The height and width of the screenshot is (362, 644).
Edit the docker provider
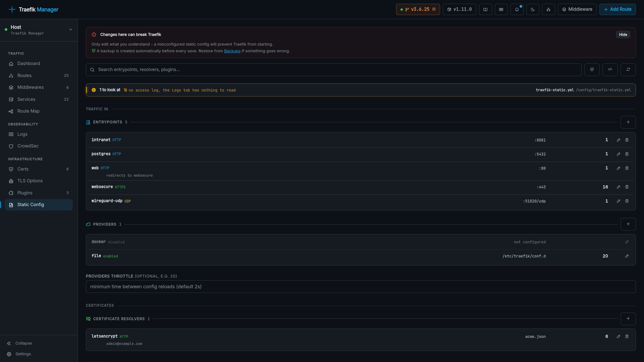pos(627,242)
